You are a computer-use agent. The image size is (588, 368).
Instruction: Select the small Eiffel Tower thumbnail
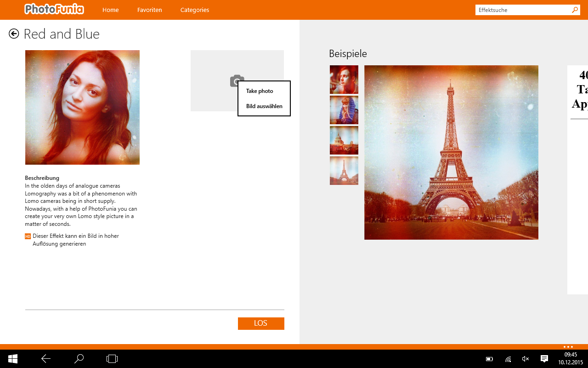pyautogui.click(x=344, y=171)
